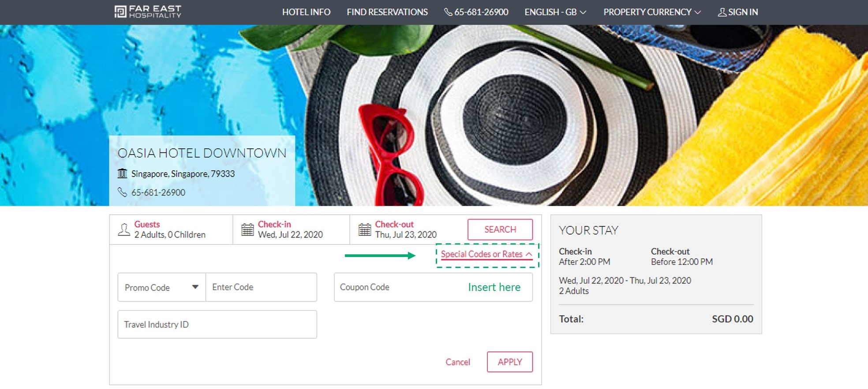This screenshot has width=868, height=389.
Task: Click the Far East Hospitality logo
Action: (x=148, y=12)
